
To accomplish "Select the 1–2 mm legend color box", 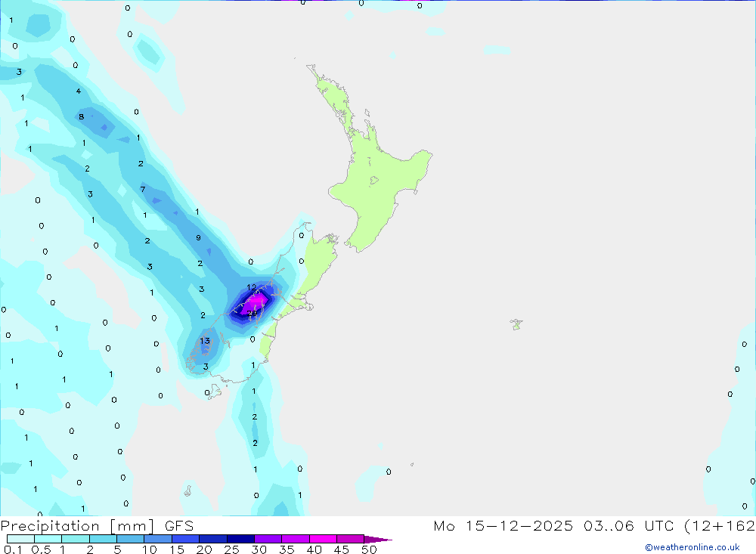I will pyautogui.click(x=76, y=539).
